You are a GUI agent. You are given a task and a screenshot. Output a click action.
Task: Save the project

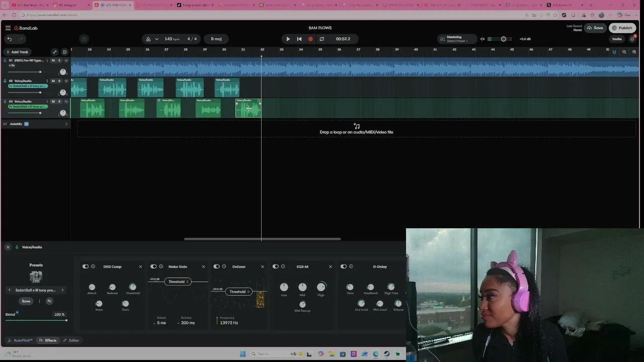point(595,28)
